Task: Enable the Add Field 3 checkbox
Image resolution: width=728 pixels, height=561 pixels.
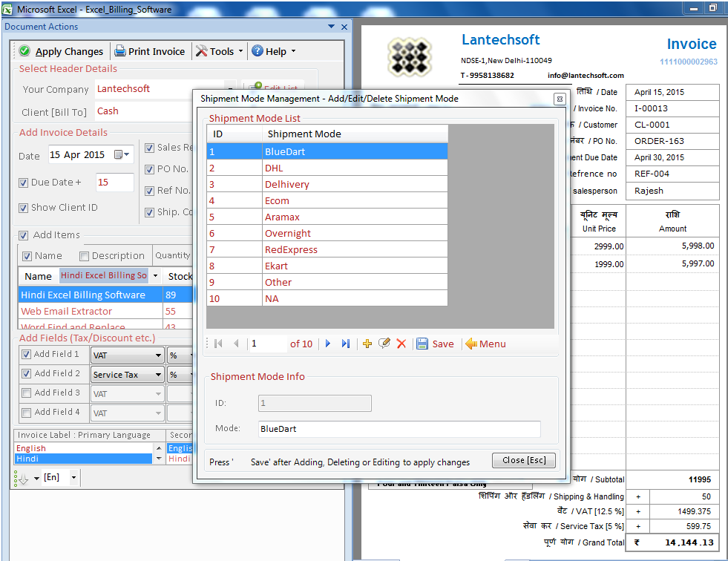Action: [27, 393]
